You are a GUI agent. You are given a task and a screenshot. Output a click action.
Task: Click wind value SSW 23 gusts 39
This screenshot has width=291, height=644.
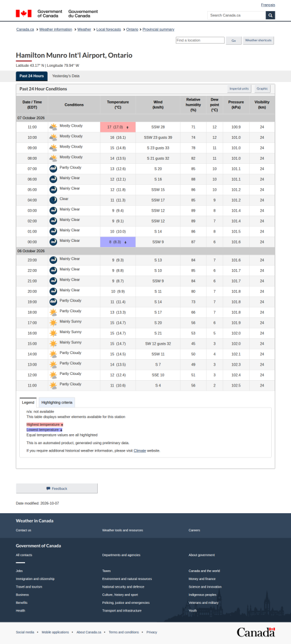point(158,138)
